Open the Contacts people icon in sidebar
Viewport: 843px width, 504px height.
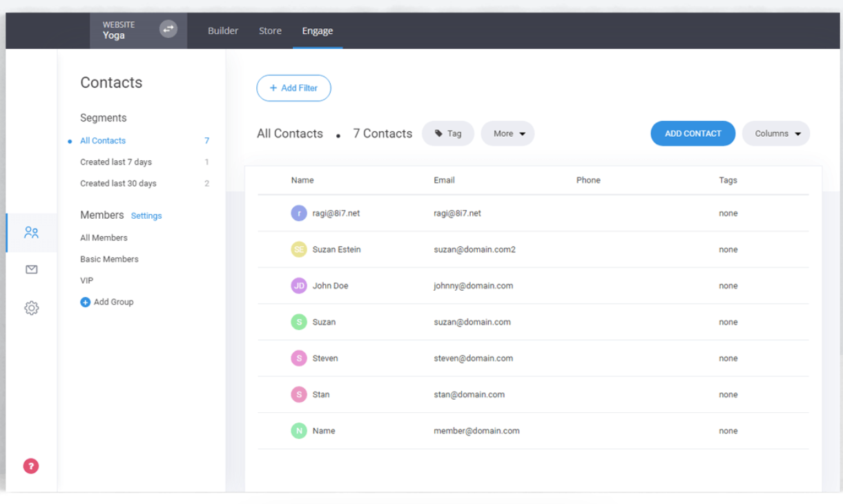coord(31,233)
